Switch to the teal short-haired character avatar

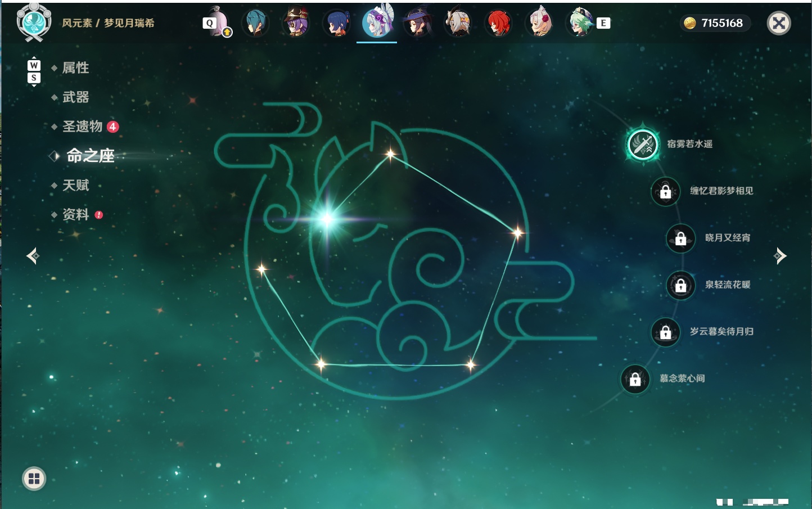click(x=256, y=23)
